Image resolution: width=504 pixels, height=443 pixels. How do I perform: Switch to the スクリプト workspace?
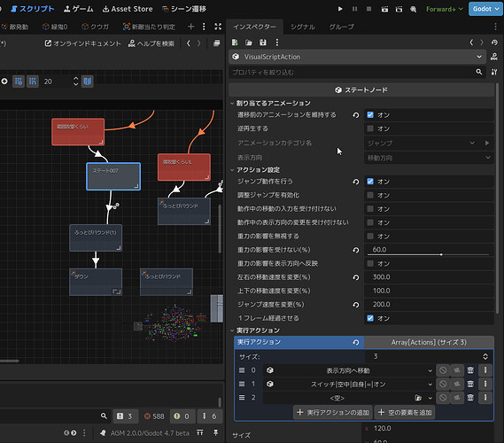point(33,9)
